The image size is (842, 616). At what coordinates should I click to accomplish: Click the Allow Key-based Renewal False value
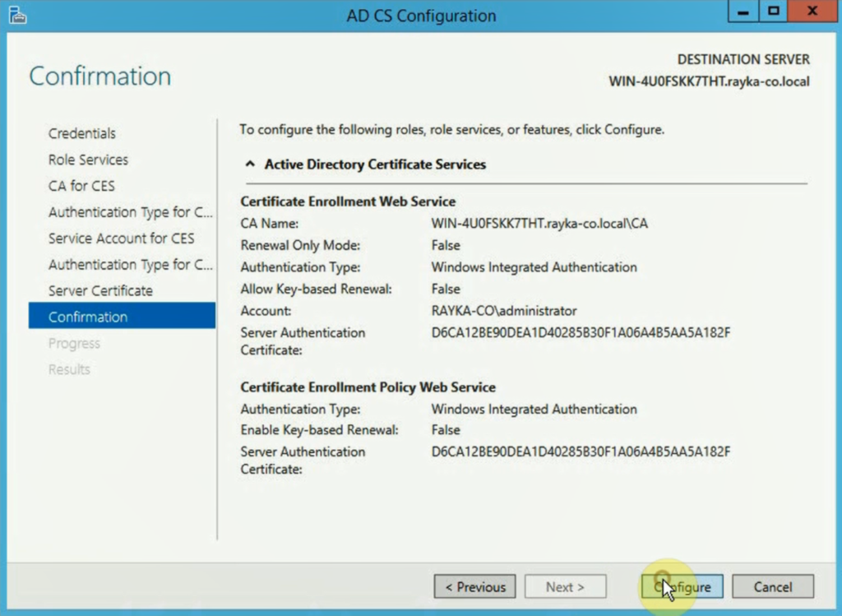(446, 289)
